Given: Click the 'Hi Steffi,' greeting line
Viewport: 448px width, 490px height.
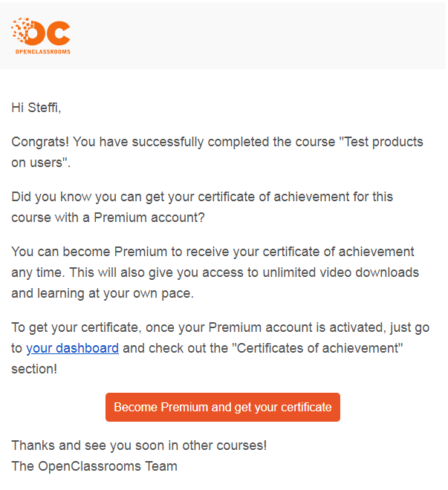Looking at the screenshot, I should [x=36, y=108].
